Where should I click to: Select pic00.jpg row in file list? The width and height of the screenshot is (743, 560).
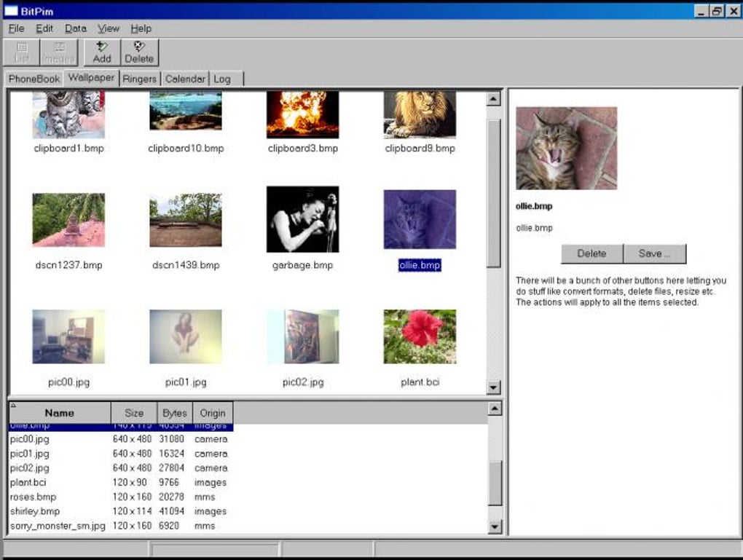[121, 439]
